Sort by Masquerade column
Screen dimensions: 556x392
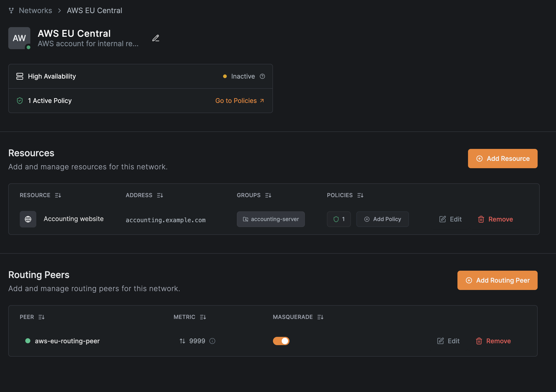pyautogui.click(x=320, y=317)
